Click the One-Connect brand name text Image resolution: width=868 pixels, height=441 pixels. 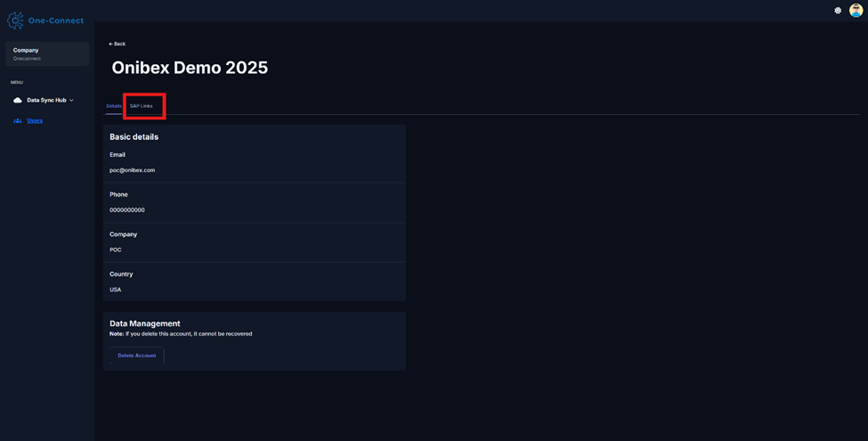(x=55, y=20)
